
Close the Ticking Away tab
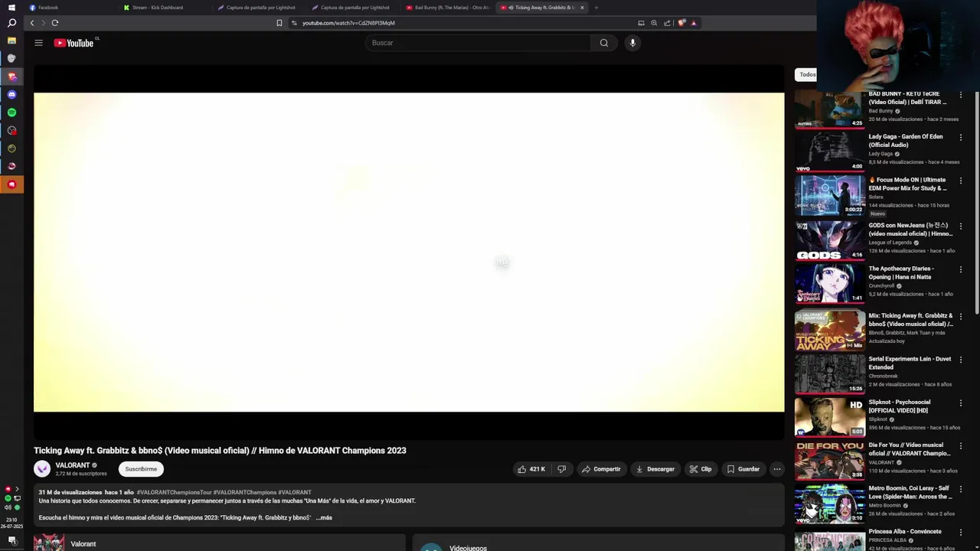pyautogui.click(x=582, y=8)
